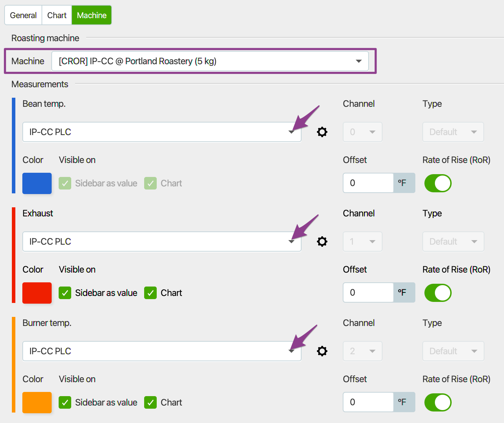Disable Bean temp. Rate of Rise switch
Screen dimensions: 504x423
[x=438, y=183]
